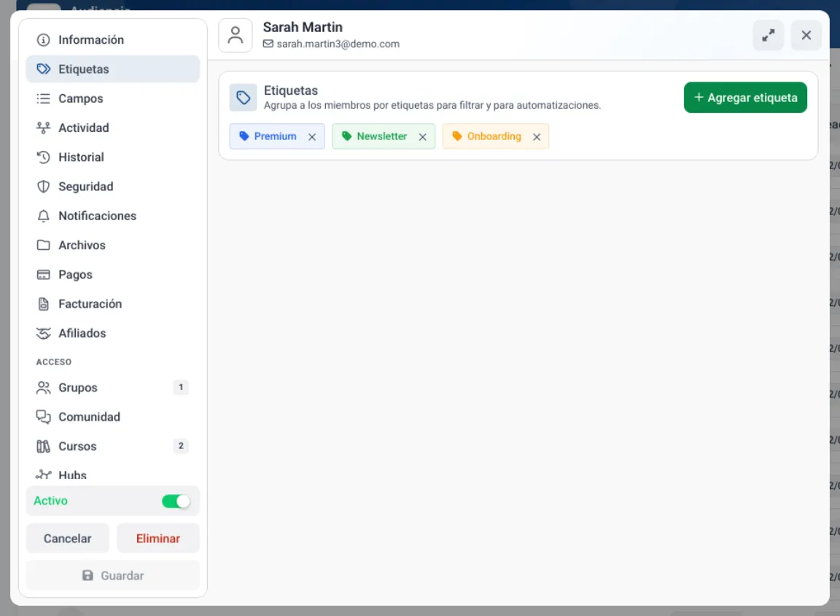Click the chat bubbles icon beside Comunidad

pos(44,417)
